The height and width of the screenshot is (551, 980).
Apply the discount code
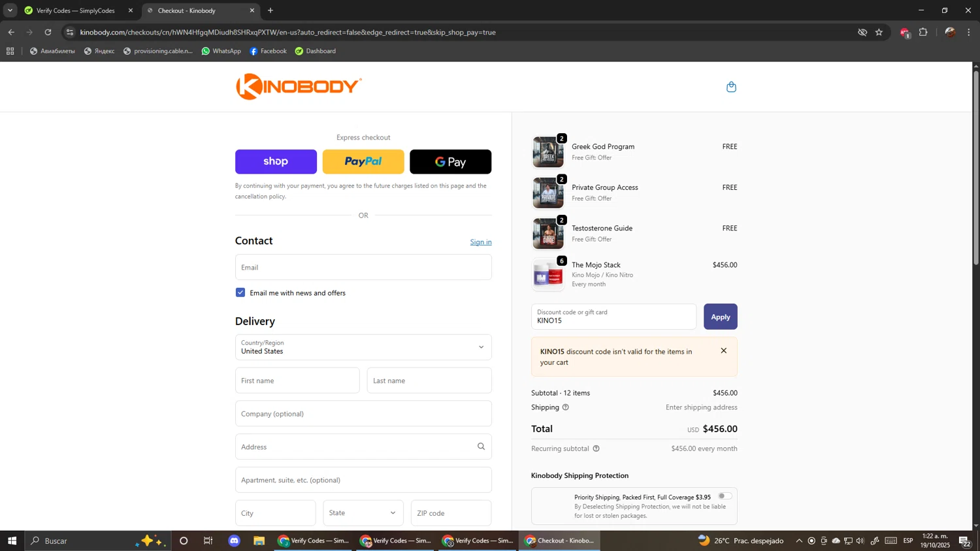(720, 317)
